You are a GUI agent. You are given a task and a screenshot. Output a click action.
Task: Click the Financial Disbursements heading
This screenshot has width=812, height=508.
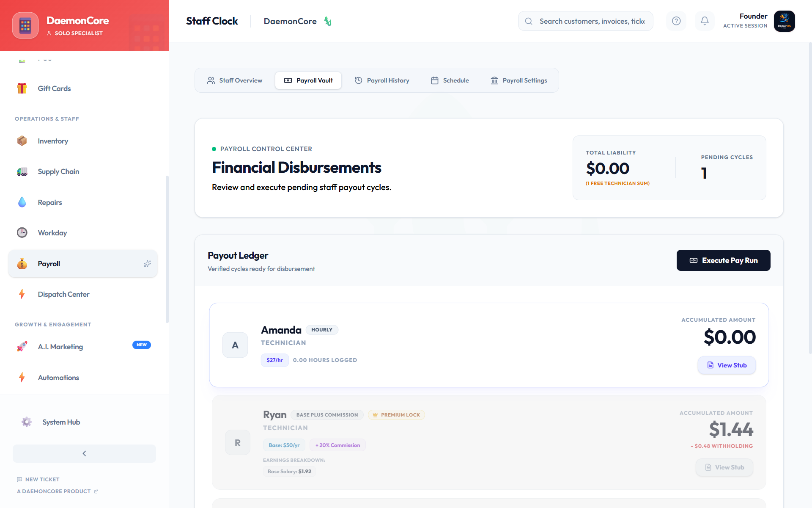point(296,168)
